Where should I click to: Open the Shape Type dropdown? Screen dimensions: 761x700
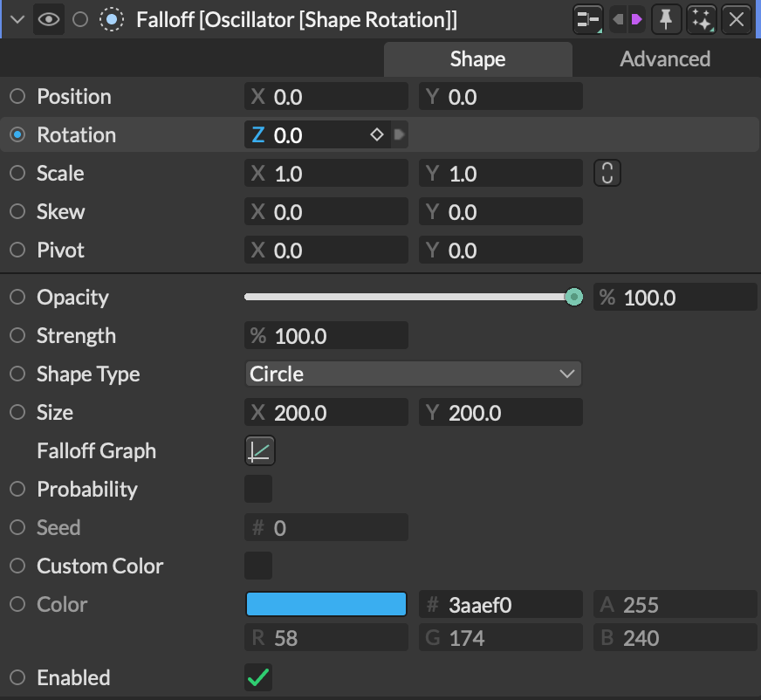(413, 374)
